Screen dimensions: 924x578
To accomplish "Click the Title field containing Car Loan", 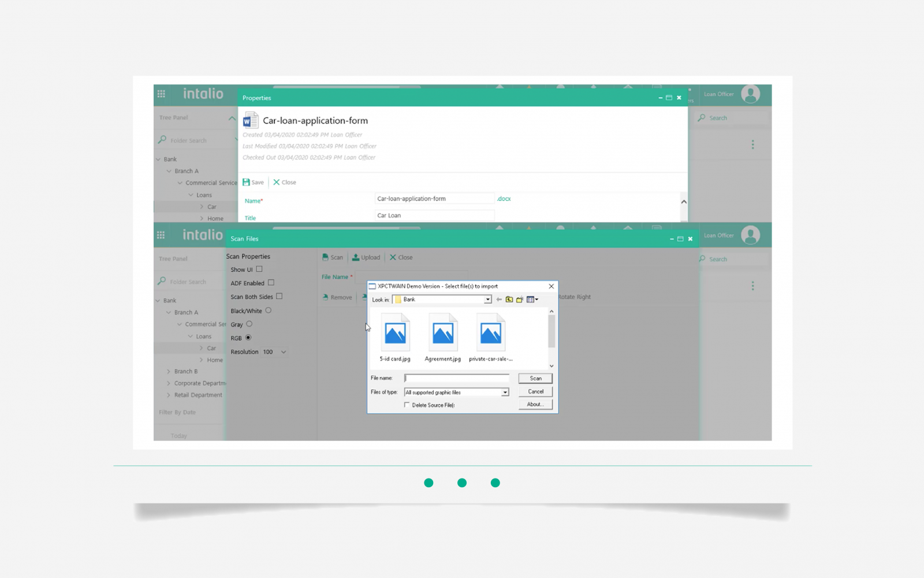I will (x=434, y=216).
